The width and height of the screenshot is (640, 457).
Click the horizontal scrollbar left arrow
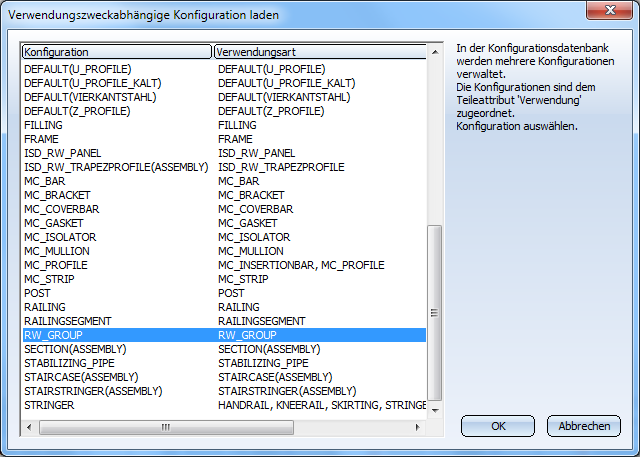pyautogui.click(x=29, y=427)
